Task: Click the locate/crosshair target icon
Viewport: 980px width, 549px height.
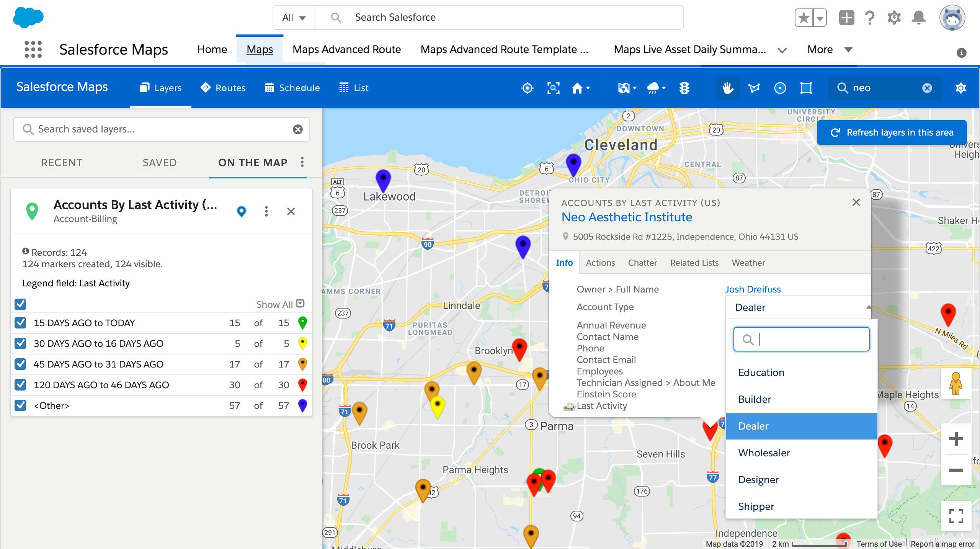Action: point(527,87)
